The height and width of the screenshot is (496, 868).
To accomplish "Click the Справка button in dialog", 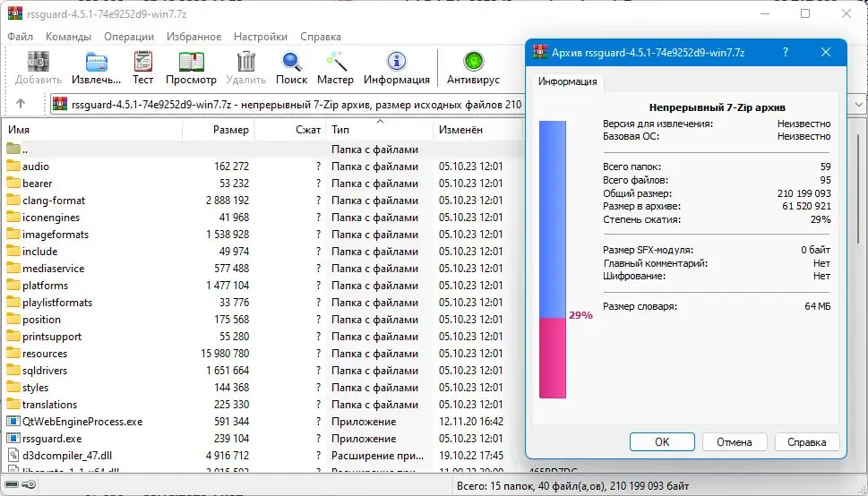I will [806, 441].
